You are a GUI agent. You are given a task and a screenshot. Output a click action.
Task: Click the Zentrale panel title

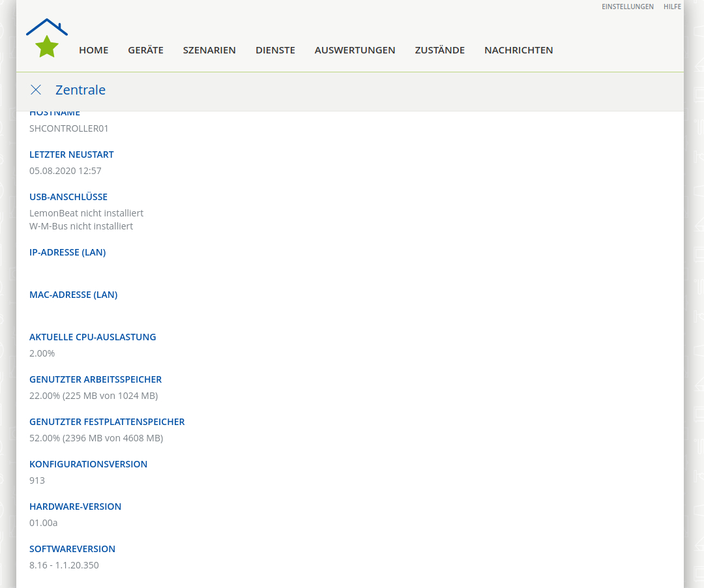(80, 90)
